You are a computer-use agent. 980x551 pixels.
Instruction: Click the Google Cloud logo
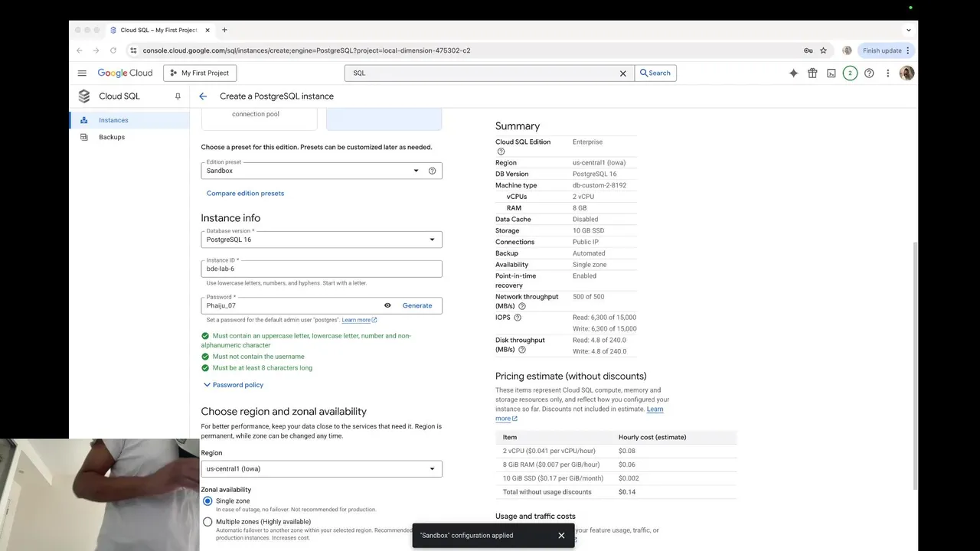pyautogui.click(x=125, y=73)
